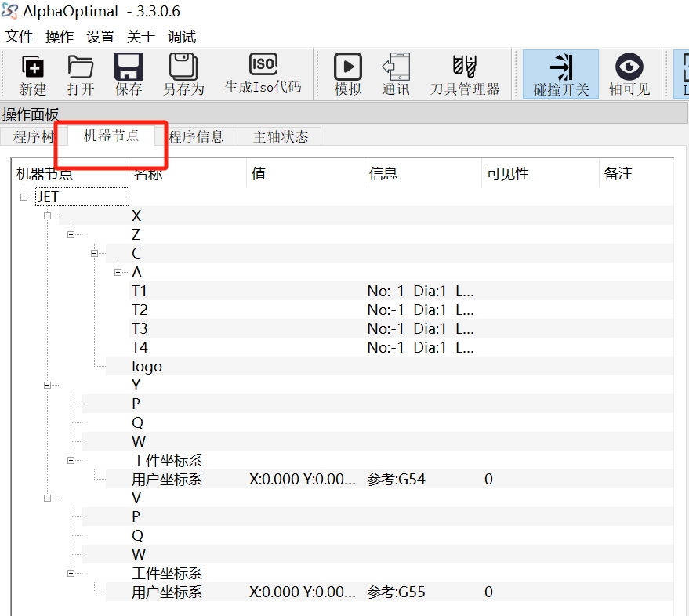Switch to the 主轴状态 tab

(x=281, y=137)
